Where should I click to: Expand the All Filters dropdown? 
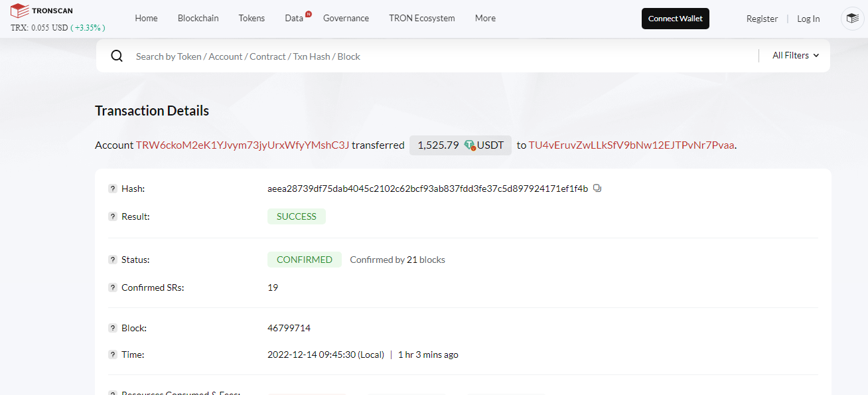(796, 56)
